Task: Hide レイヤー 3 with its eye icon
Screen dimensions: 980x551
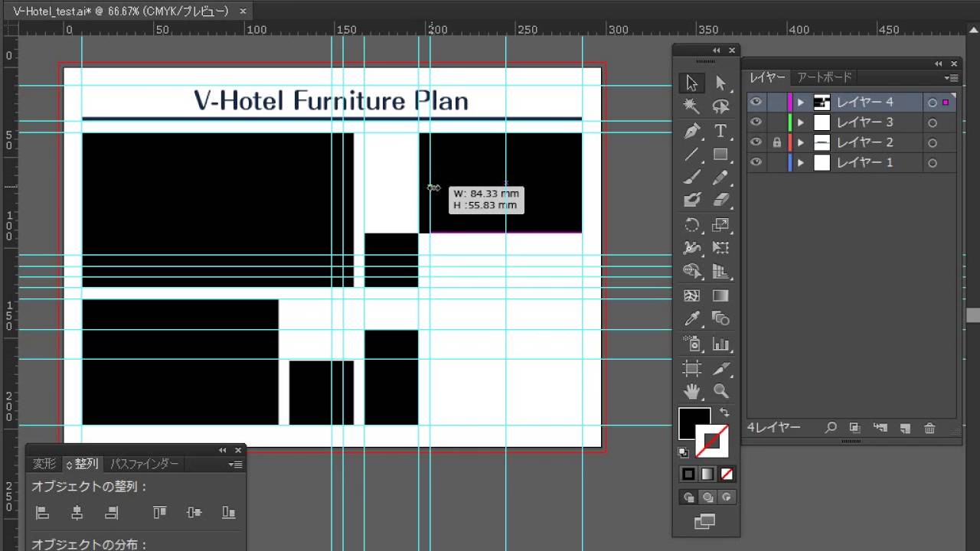Action: [756, 122]
